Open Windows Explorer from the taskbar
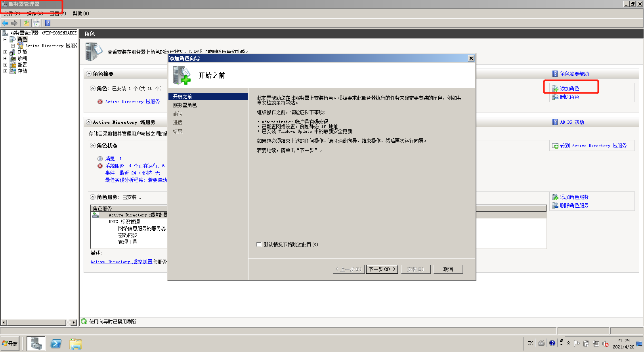The width and height of the screenshot is (644, 352). pyautogui.click(x=75, y=344)
